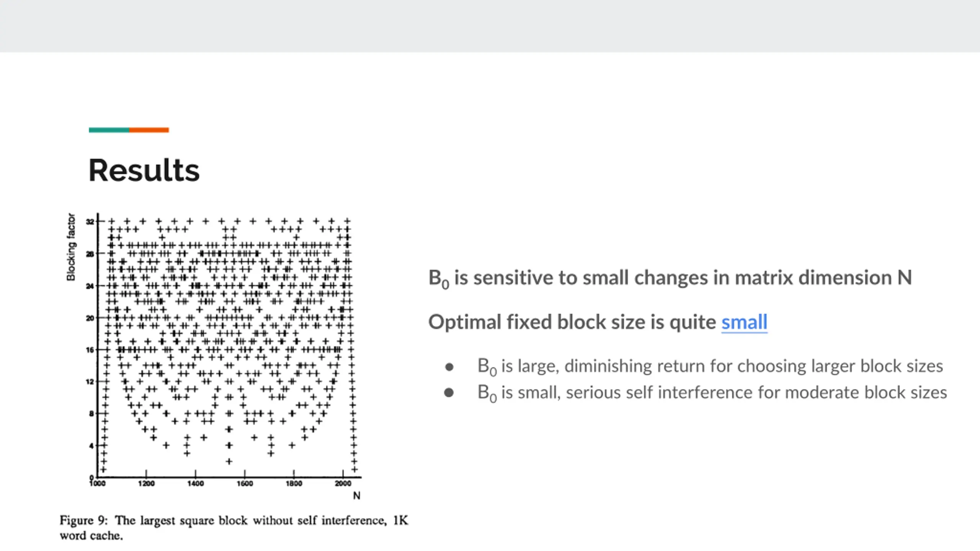Click the "Blocking factor" y-axis label
This screenshot has height=551, width=980.
tap(71, 247)
